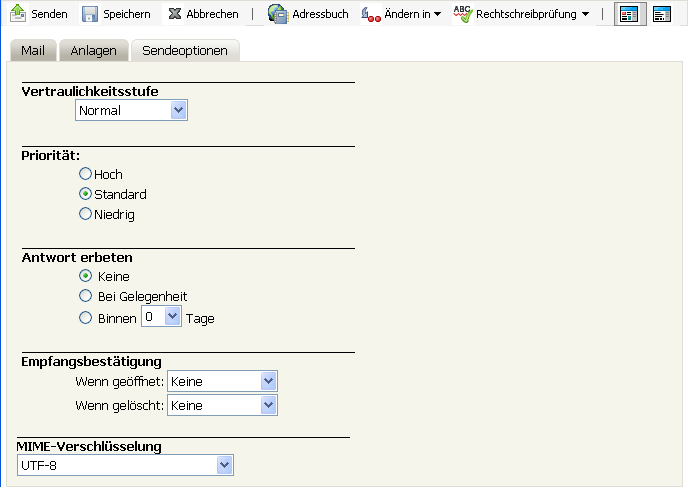Select the second layout view icon
688x487 pixels.
(x=662, y=14)
